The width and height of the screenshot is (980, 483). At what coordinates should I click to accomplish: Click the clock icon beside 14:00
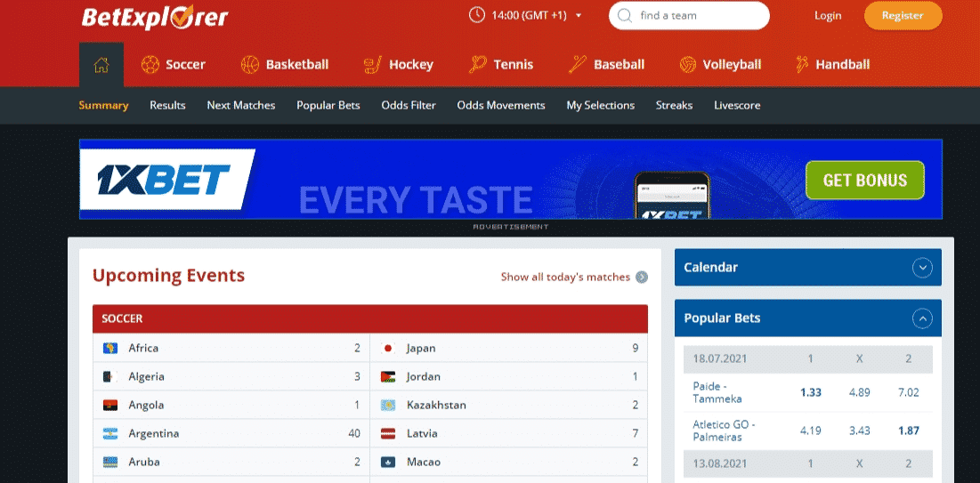[477, 15]
